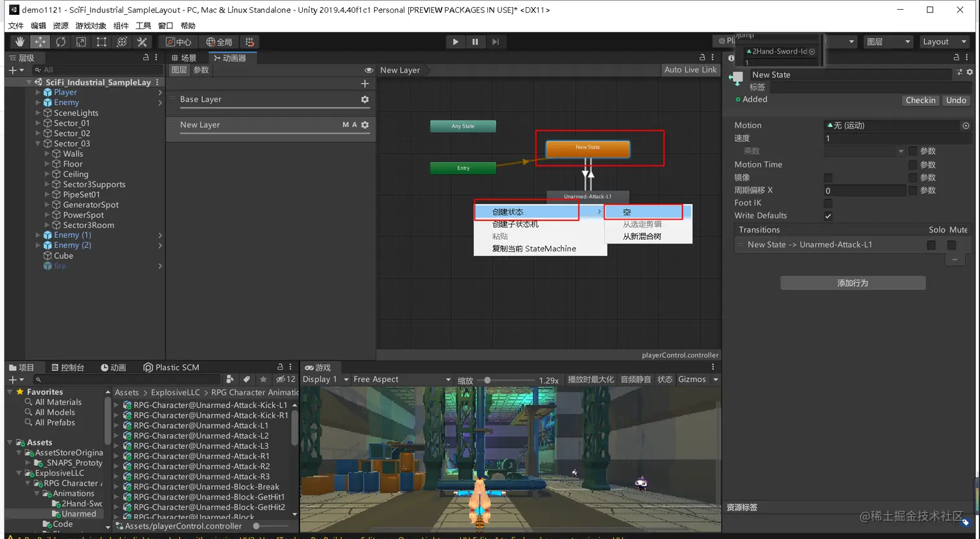Open scene SciFi_Industrial_SampleLay options menu

point(157,82)
